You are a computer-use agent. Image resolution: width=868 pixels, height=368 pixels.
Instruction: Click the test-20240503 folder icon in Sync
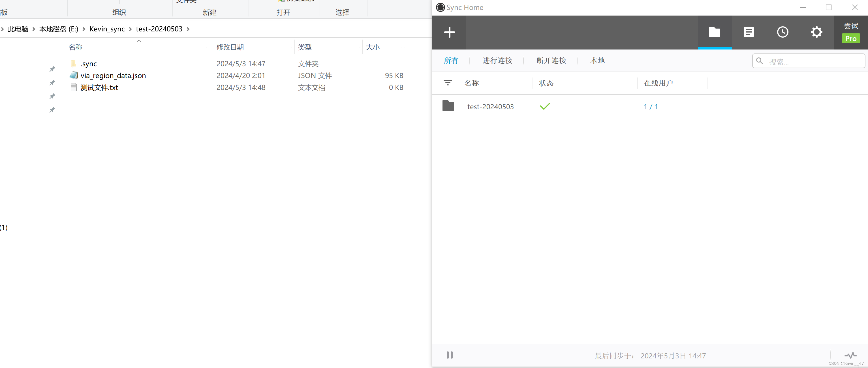[448, 106]
